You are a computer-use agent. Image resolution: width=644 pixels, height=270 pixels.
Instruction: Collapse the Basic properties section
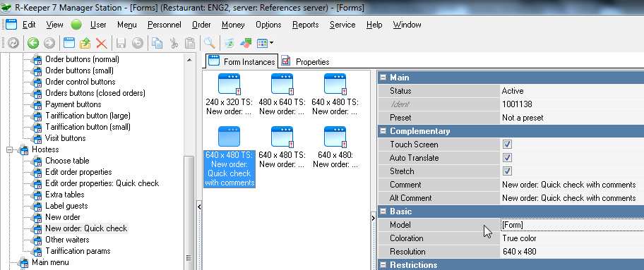point(383,211)
